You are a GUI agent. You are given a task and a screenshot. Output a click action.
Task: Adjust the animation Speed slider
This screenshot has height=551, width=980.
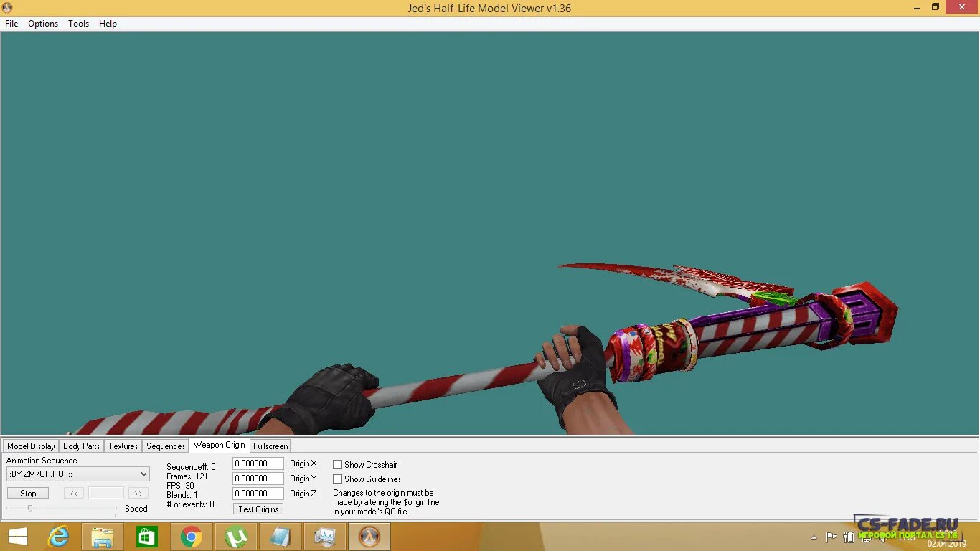pos(30,508)
